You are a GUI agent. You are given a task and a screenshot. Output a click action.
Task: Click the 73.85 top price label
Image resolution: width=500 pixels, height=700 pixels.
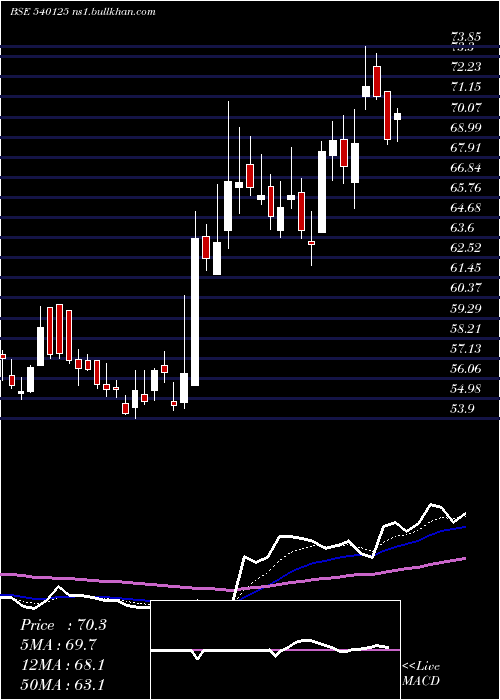467,37
